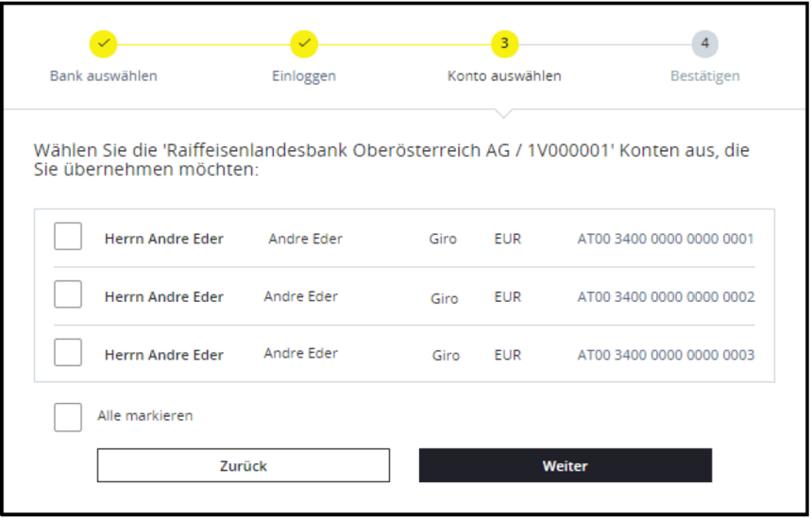Click step 3 circle Konto auswählen
The height and width of the screenshot is (518, 812).
pyautogui.click(x=504, y=43)
